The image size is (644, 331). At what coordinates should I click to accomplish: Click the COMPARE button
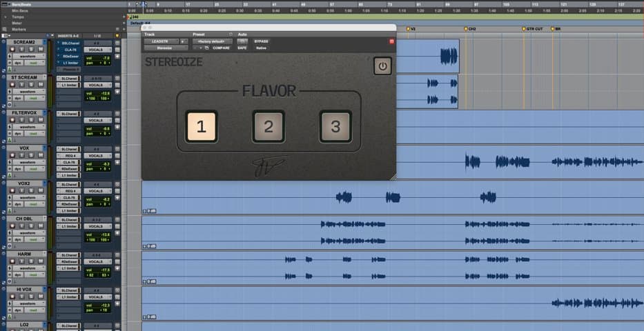click(x=221, y=48)
